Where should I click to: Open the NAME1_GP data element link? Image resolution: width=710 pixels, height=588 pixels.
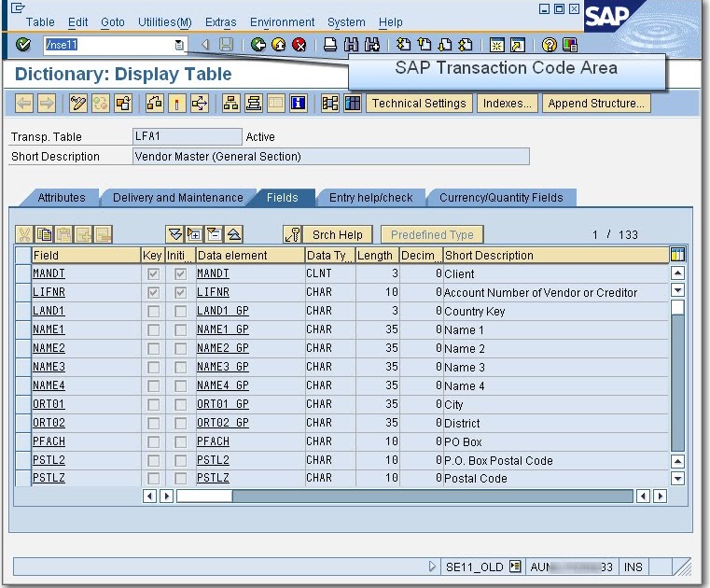[x=222, y=329]
